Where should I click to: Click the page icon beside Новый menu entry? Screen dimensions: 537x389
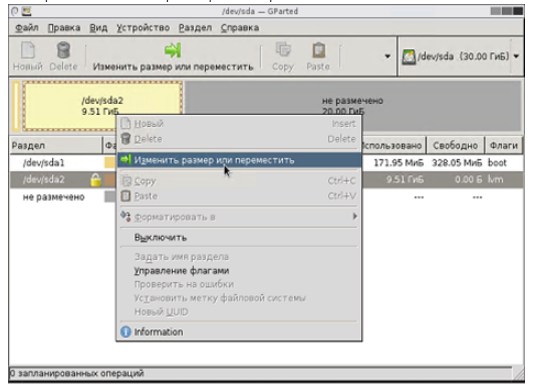[126, 123]
